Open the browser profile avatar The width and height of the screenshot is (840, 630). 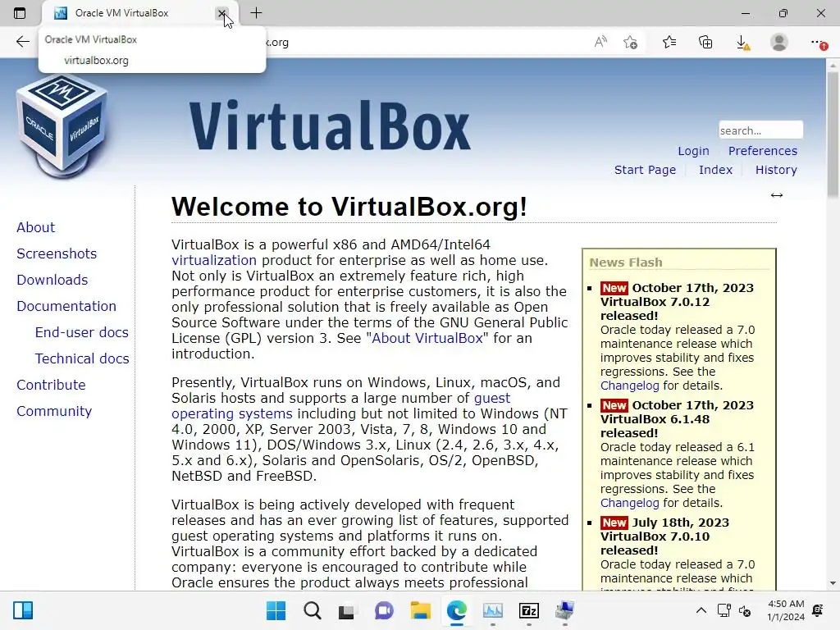click(779, 42)
